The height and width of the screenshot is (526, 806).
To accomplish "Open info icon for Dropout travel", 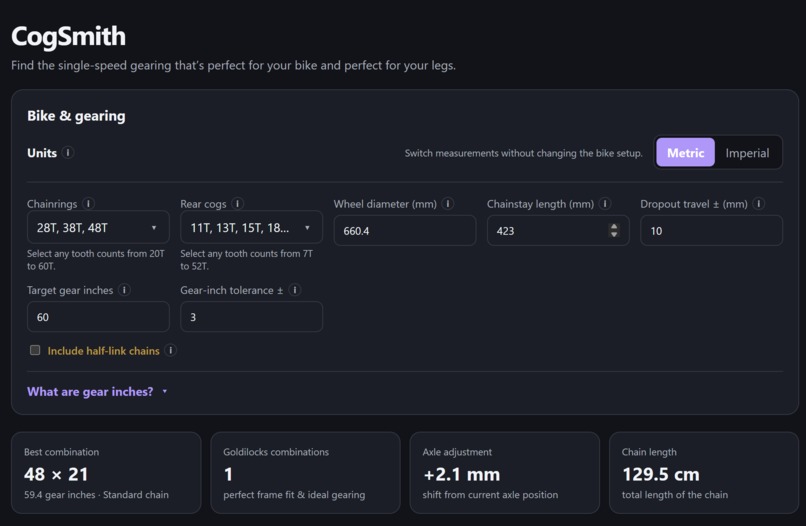I will click(759, 204).
